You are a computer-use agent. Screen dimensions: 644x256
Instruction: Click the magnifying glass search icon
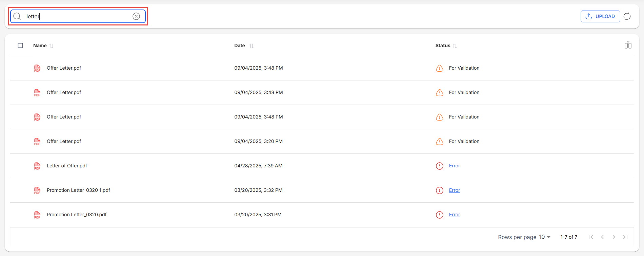[17, 16]
